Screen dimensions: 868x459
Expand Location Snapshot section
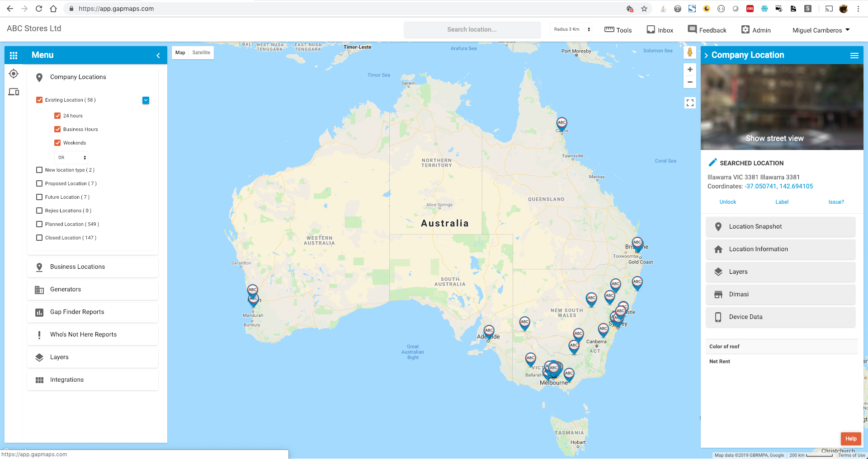click(781, 227)
